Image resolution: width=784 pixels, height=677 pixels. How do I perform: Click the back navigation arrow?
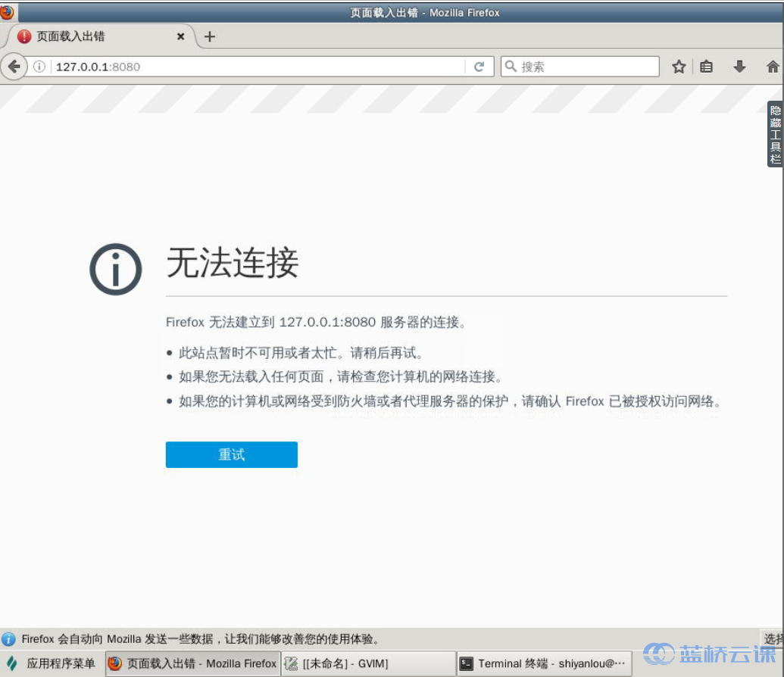pyautogui.click(x=14, y=66)
